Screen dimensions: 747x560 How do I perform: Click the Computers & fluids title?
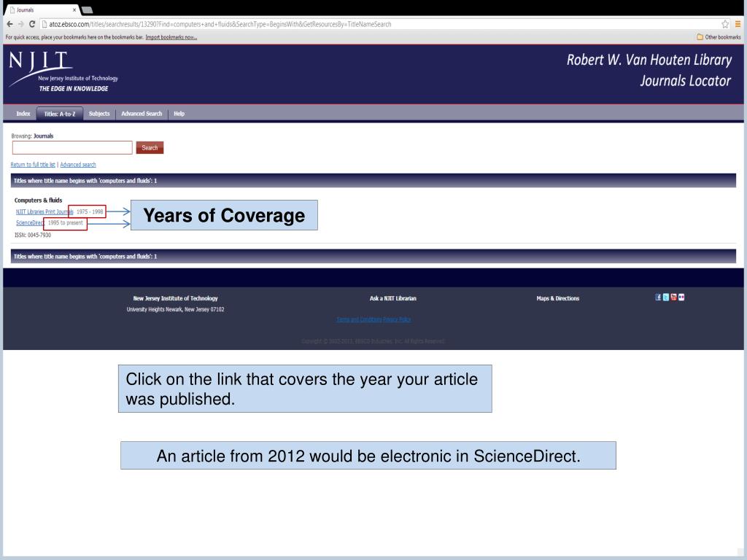click(x=38, y=200)
